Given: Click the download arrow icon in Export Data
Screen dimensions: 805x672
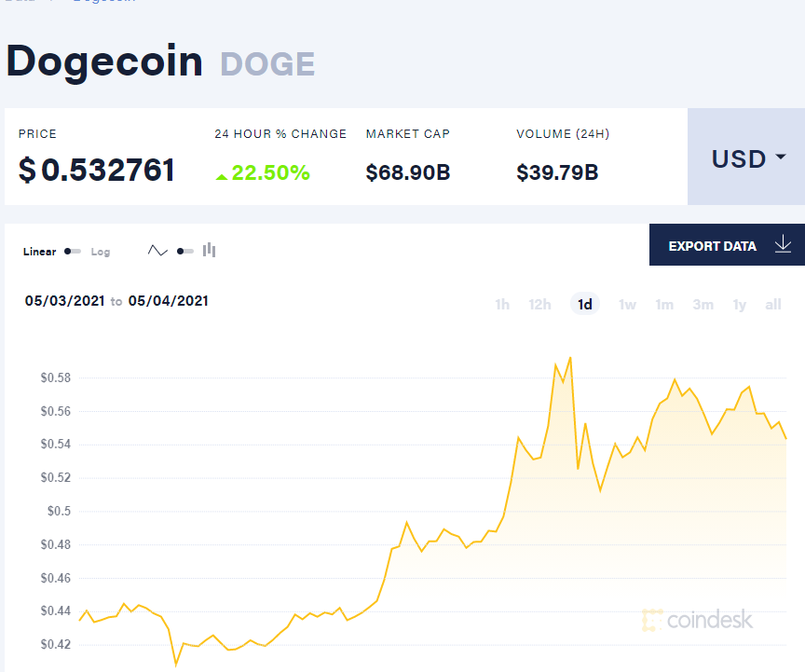Looking at the screenshot, I should (x=783, y=244).
